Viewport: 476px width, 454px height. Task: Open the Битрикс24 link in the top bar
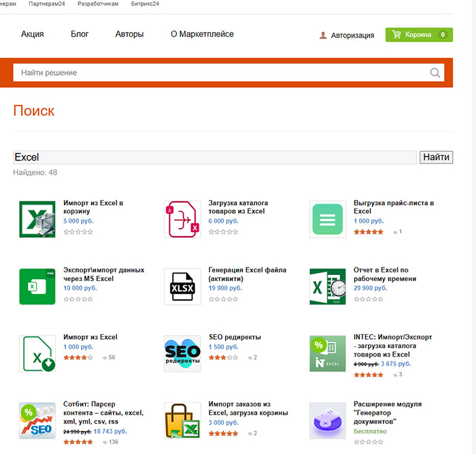[x=145, y=3]
